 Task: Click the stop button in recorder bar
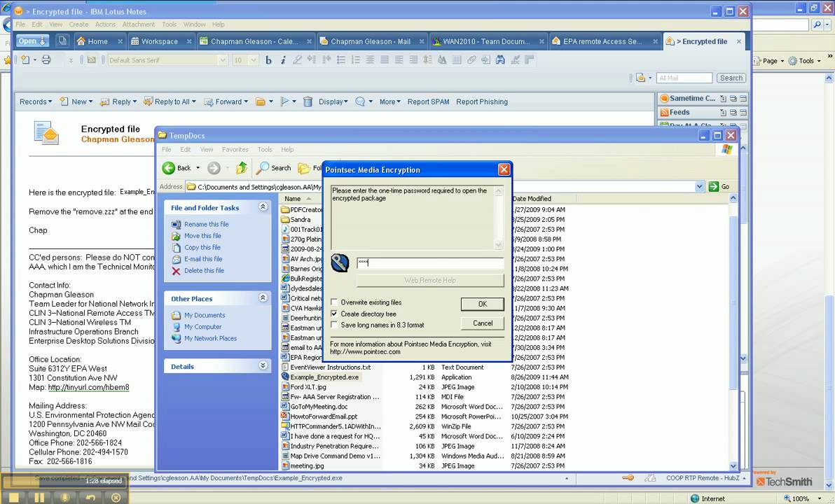tap(15, 498)
